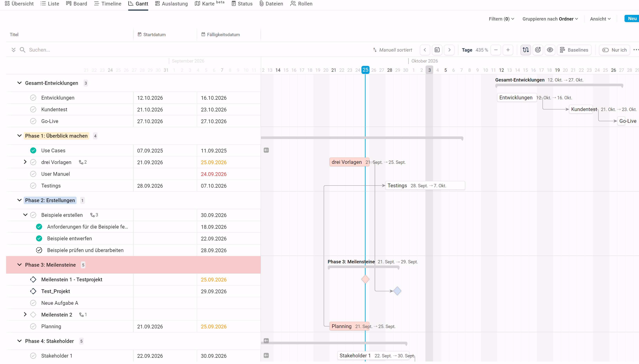The width and height of the screenshot is (639, 364).
Task: Zoom out with the minus icon
Action: pos(495,50)
